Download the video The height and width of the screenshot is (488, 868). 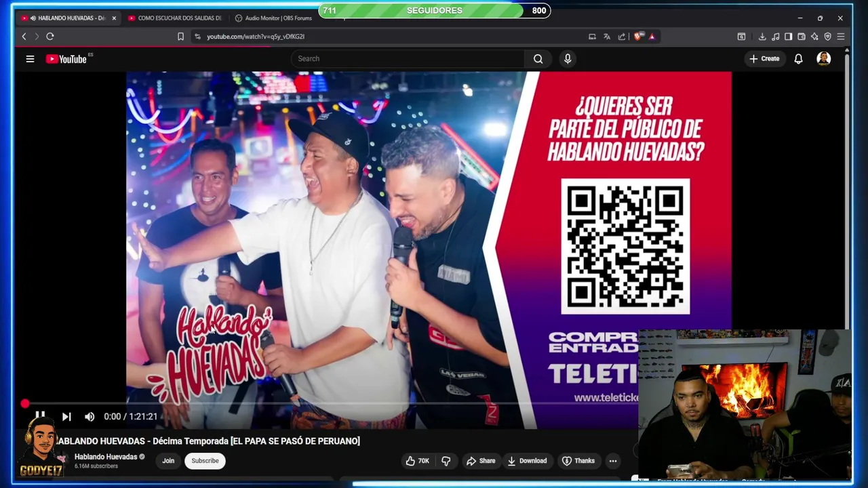[x=528, y=461]
